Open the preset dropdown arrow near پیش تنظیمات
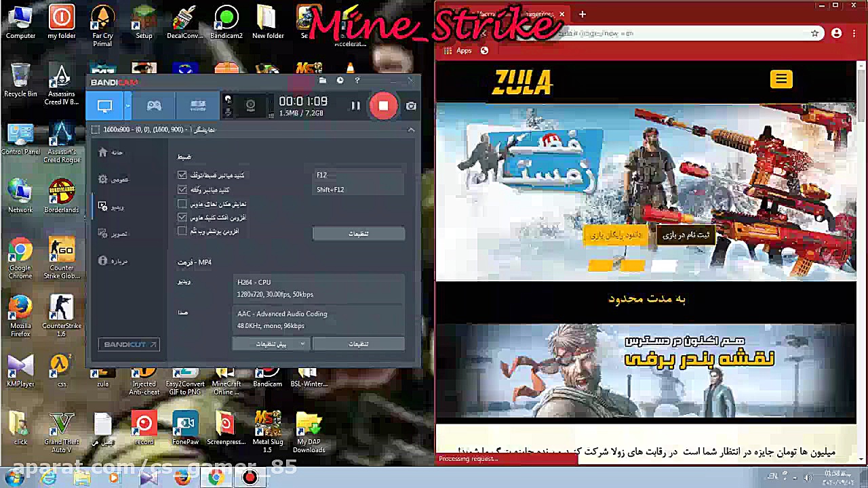 tap(302, 344)
